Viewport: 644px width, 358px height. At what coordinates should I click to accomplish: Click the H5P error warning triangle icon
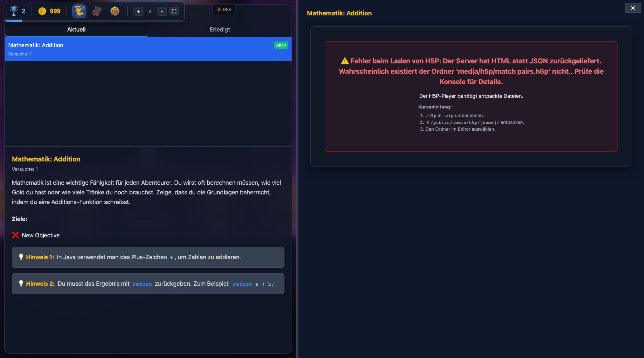[345, 61]
